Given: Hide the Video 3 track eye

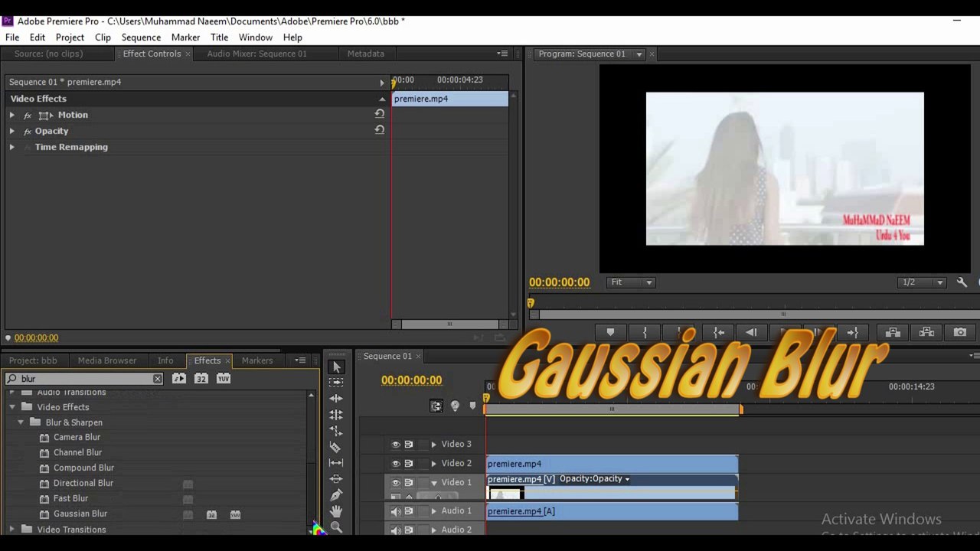Looking at the screenshot, I should click(x=396, y=445).
